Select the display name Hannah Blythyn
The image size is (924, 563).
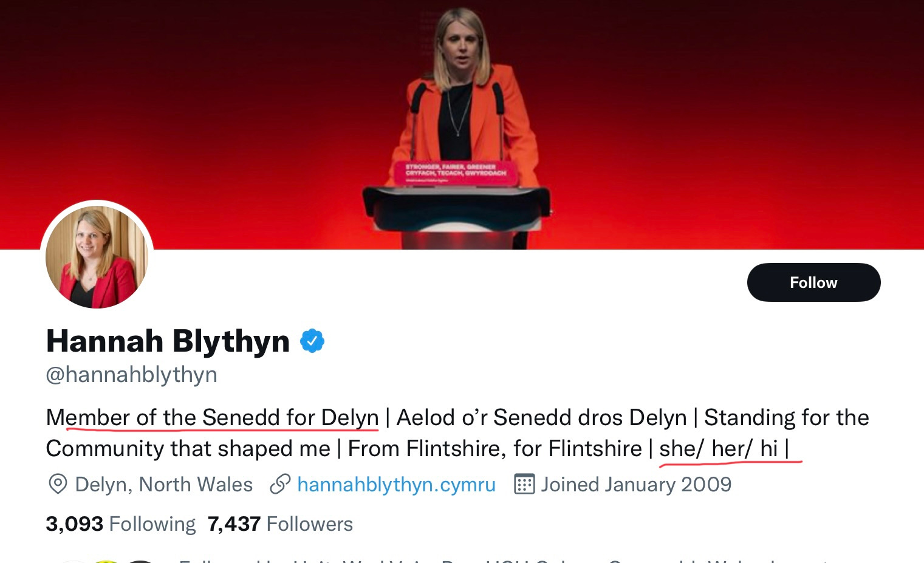coord(168,341)
